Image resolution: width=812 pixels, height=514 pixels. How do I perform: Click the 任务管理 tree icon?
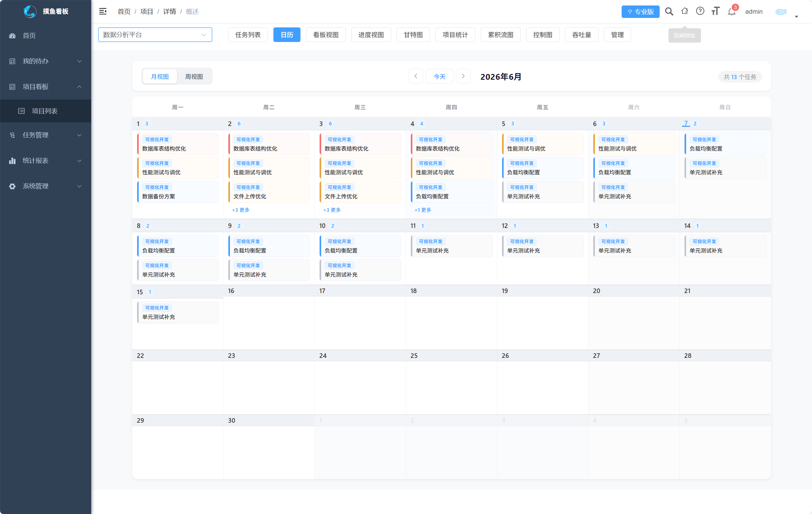(x=12, y=135)
